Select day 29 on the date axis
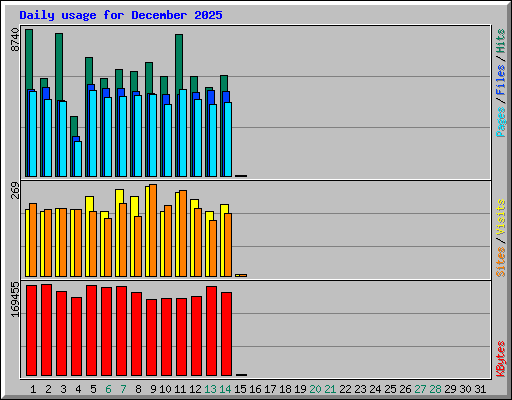Viewport: 512px width, 400px height. tap(450, 389)
